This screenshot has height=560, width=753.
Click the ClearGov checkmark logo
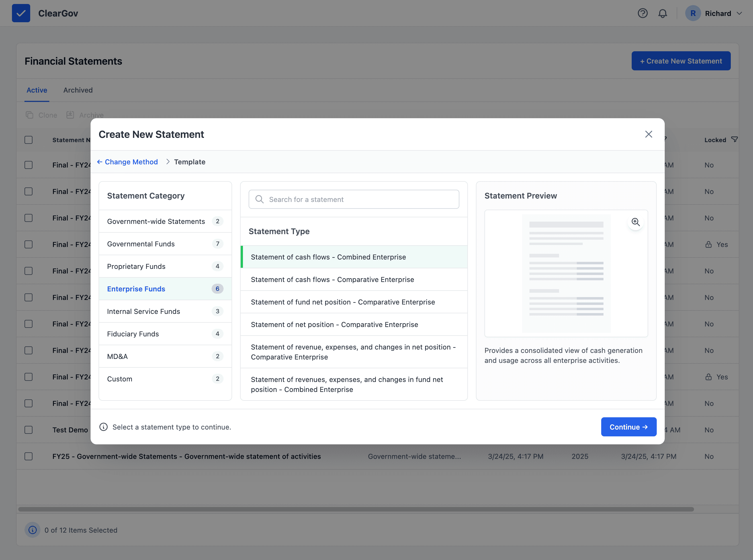[21, 13]
